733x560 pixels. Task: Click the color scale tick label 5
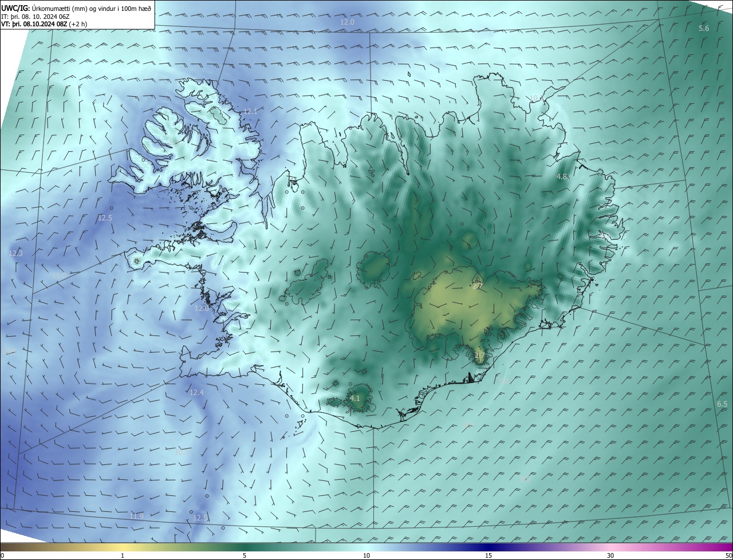(x=245, y=555)
